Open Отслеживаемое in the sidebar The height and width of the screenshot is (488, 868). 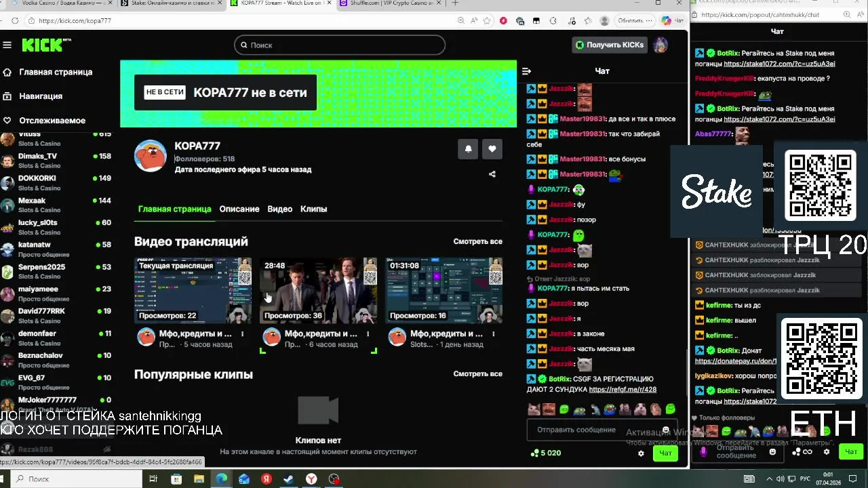[52, 121]
